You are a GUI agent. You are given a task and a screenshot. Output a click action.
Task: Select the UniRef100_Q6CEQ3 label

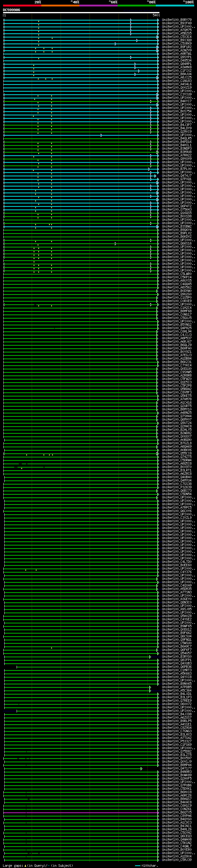pos(177,836)
